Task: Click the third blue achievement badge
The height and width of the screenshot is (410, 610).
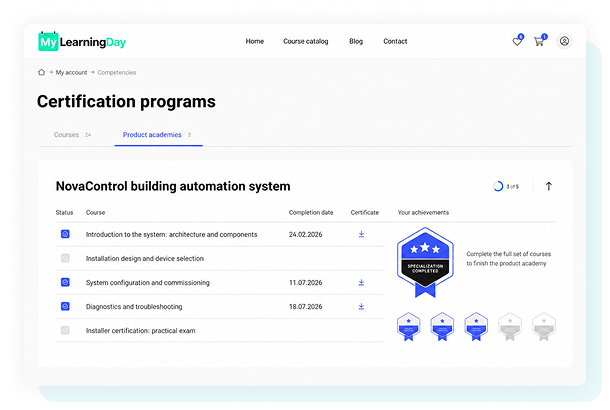Action: click(476, 327)
